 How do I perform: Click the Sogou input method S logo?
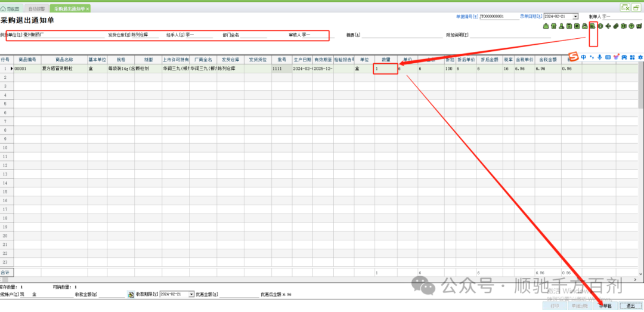(574, 57)
